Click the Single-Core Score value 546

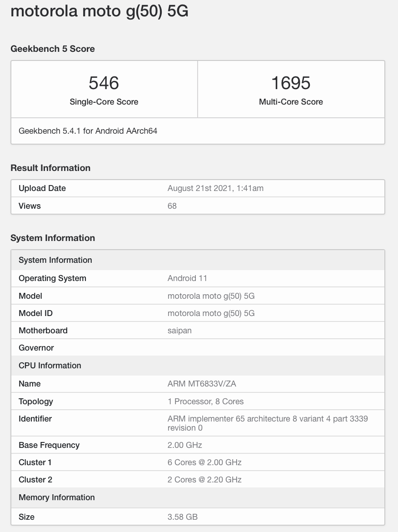click(x=104, y=83)
